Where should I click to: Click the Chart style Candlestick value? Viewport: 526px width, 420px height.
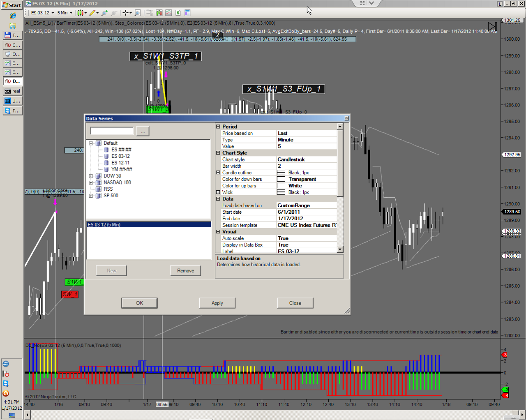click(307, 159)
